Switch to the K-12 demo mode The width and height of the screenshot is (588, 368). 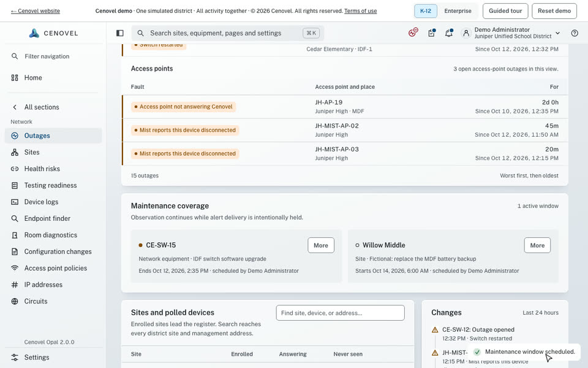pos(425,11)
